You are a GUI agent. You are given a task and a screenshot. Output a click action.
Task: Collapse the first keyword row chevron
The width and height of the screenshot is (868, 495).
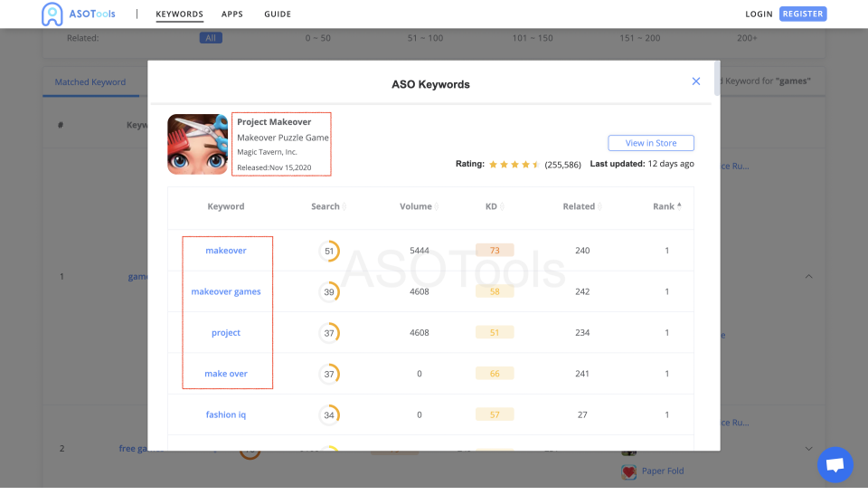808,276
